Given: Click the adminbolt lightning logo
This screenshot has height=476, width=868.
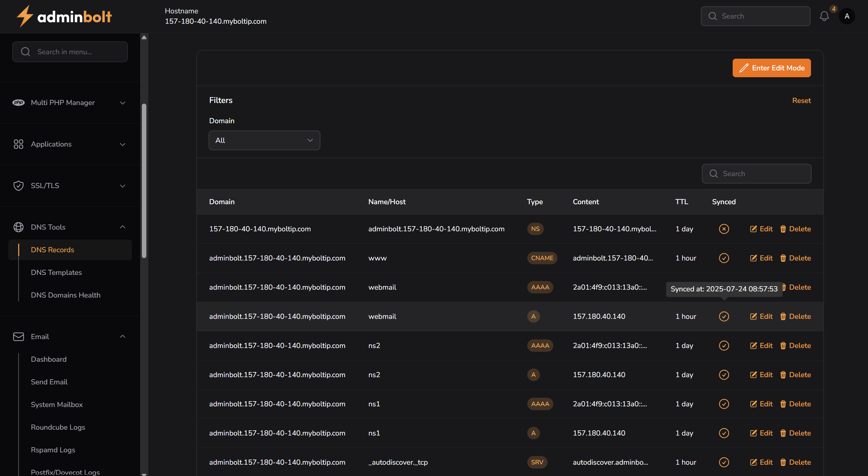Looking at the screenshot, I should pyautogui.click(x=25, y=16).
